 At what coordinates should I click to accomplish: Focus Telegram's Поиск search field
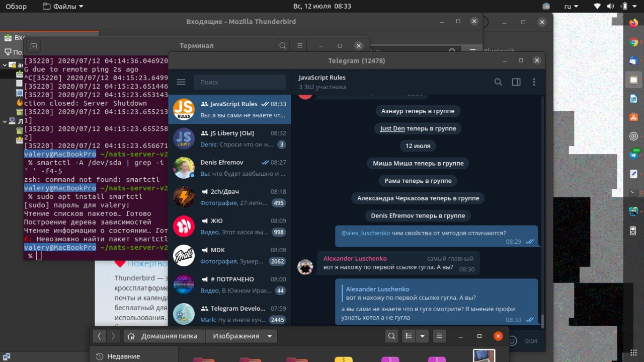click(239, 82)
